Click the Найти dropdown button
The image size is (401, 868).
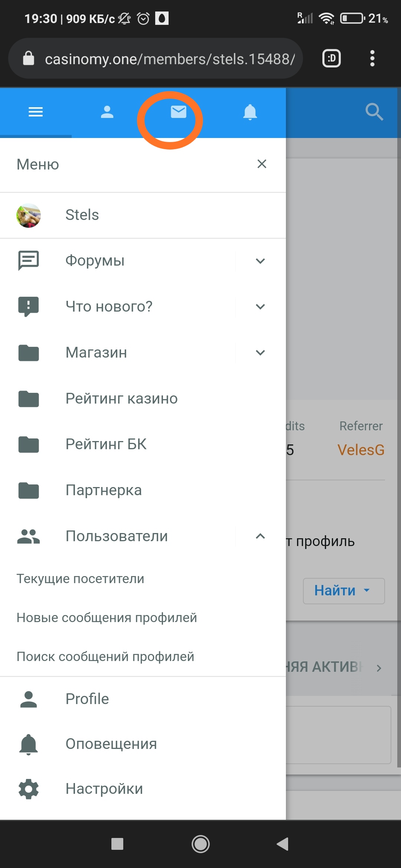(x=343, y=591)
